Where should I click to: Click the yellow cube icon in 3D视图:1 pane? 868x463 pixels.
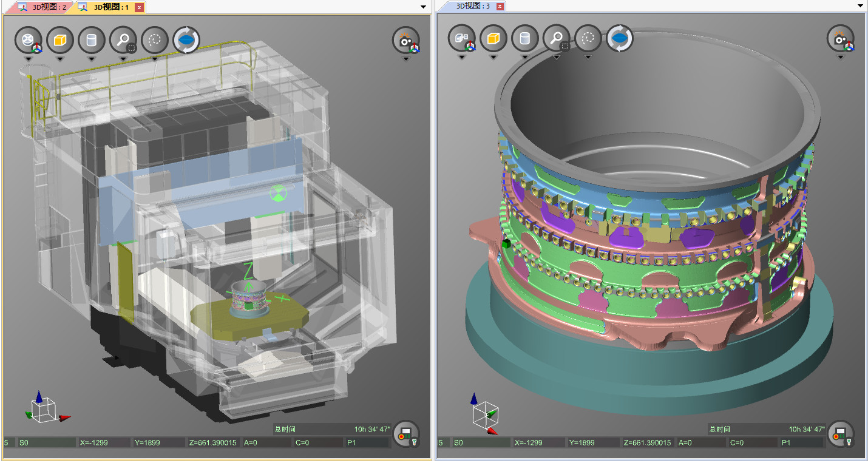pos(59,40)
